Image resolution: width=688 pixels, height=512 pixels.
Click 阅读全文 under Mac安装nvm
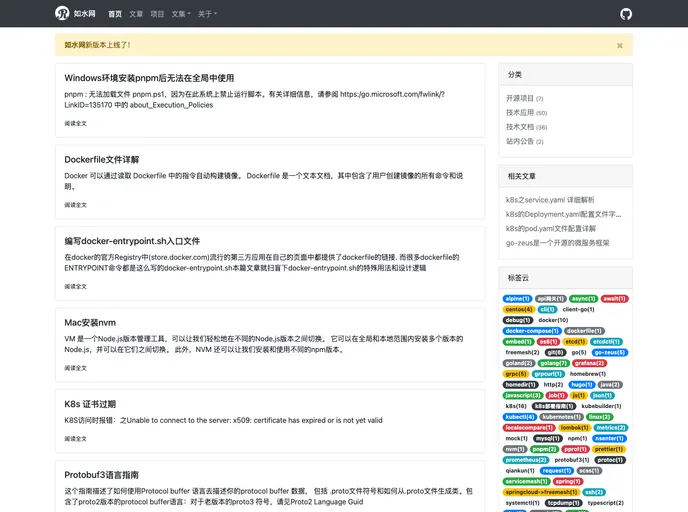pos(75,368)
